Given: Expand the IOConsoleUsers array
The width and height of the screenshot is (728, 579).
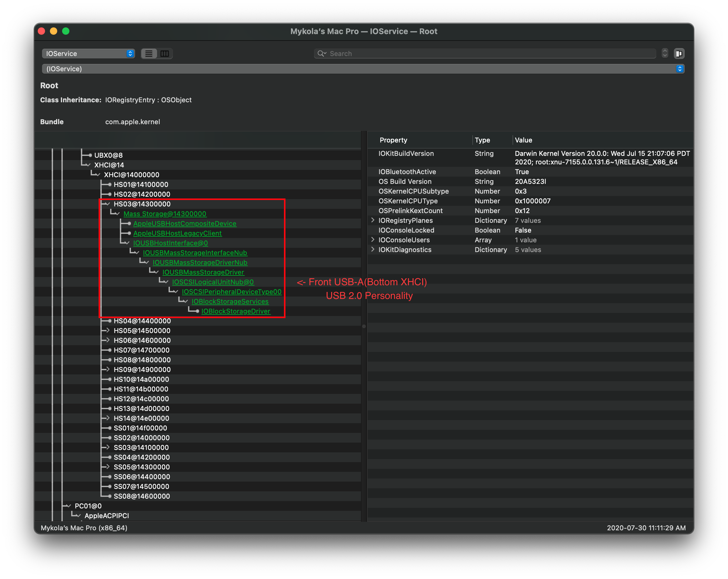Looking at the screenshot, I should point(373,240).
